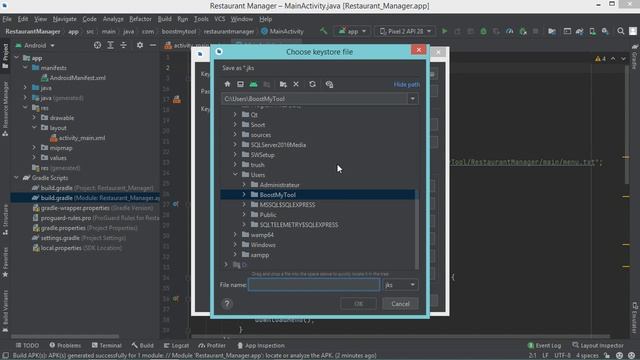Open Project panel settings gear
The width and height of the screenshot is (640, 360).
(140, 45)
